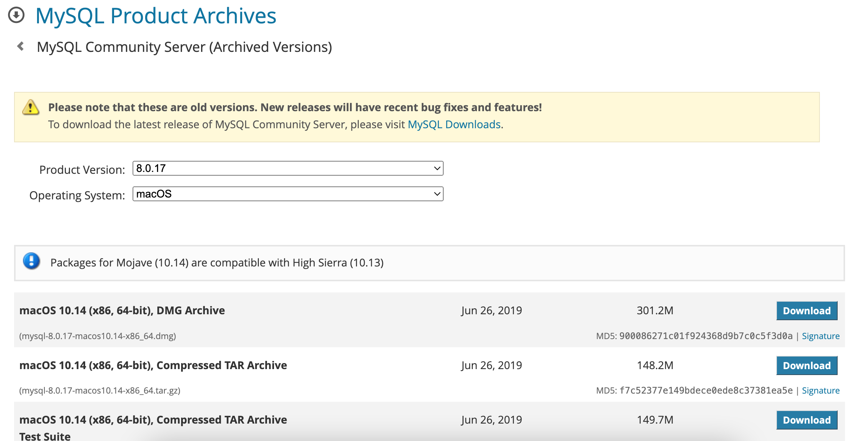Image resolution: width=868 pixels, height=441 pixels.
Task: Click the Jun 26, 2019 date in DMG row
Action: coord(491,311)
